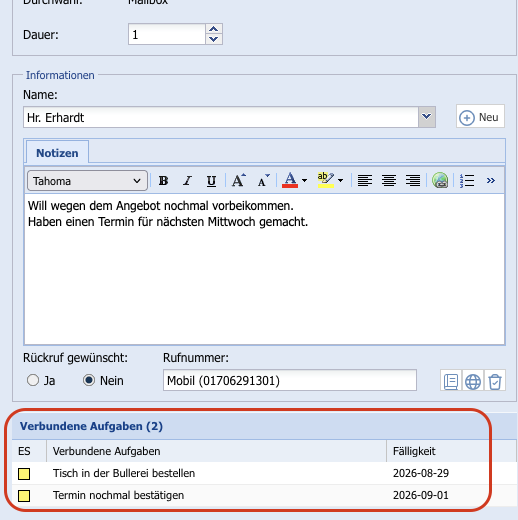
Task: Click the yellow highlight color icon
Action: pyautogui.click(x=326, y=180)
